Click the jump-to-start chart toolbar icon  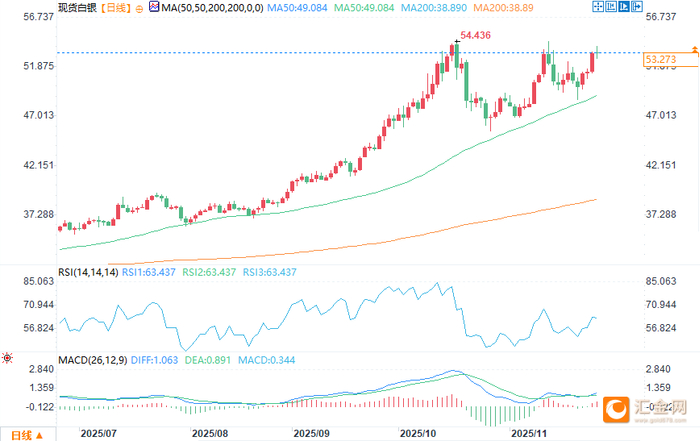pos(611,6)
